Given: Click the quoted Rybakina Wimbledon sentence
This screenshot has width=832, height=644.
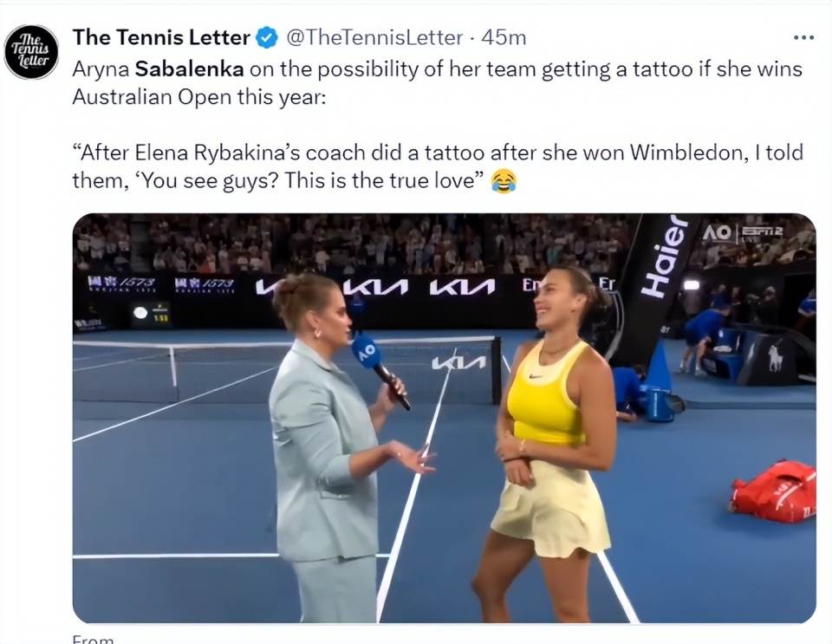Looking at the screenshot, I should click(438, 166).
